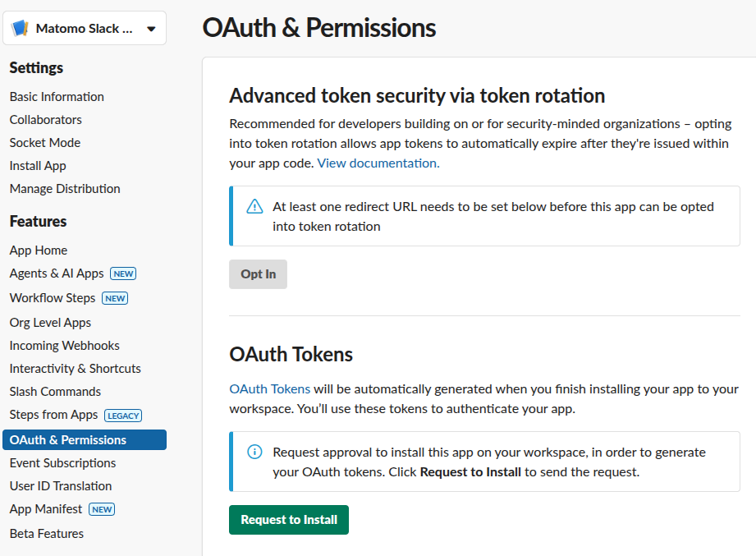Open the app switcher dropdown arrow
The width and height of the screenshot is (756, 556).
(151, 29)
